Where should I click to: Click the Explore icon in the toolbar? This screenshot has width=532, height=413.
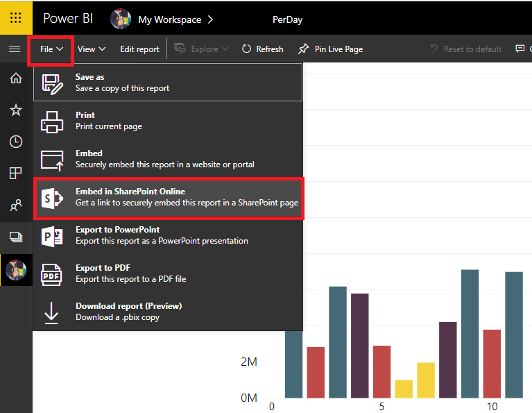(180, 49)
